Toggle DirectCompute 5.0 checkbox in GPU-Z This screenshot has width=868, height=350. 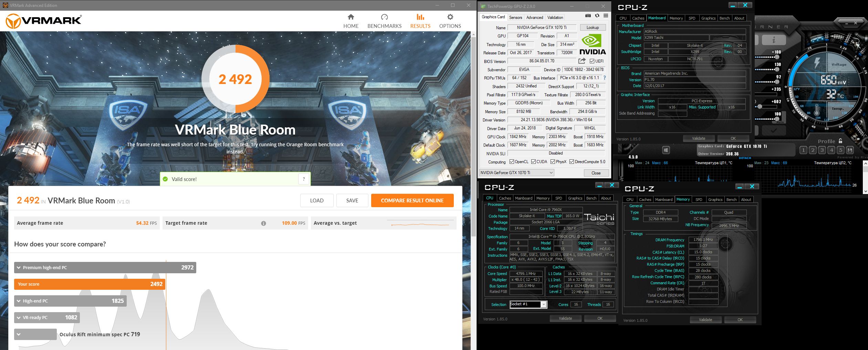[572, 162]
